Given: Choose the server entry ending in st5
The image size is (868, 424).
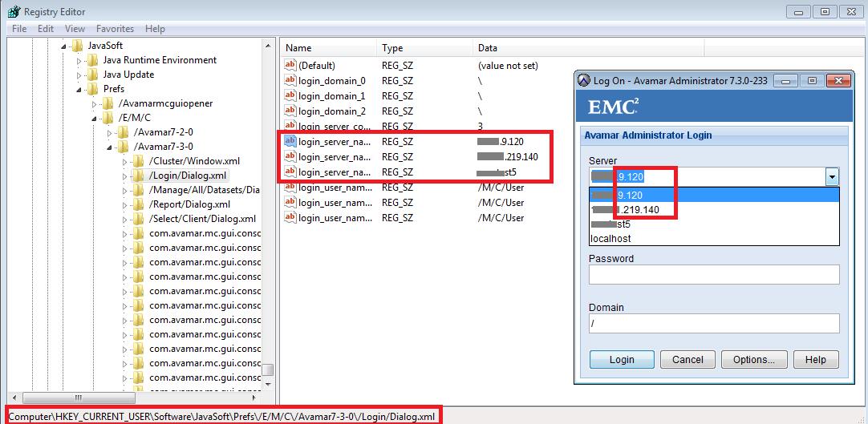Looking at the screenshot, I should (714, 224).
